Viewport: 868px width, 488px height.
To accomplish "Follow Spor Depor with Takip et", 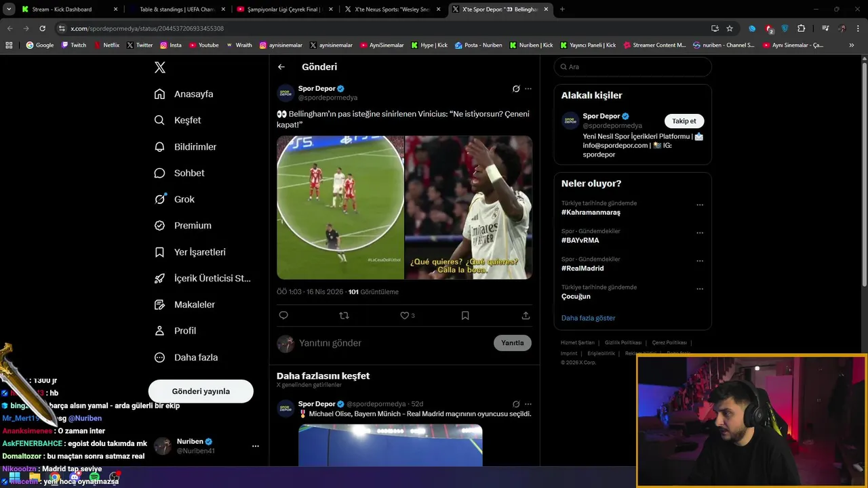I will pos(684,121).
